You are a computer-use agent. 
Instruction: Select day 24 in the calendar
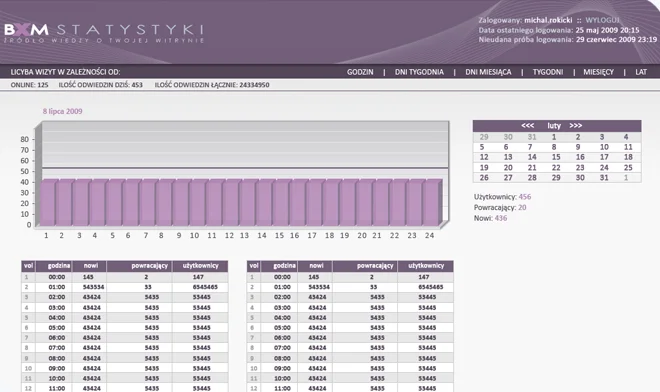(x=604, y=168)
